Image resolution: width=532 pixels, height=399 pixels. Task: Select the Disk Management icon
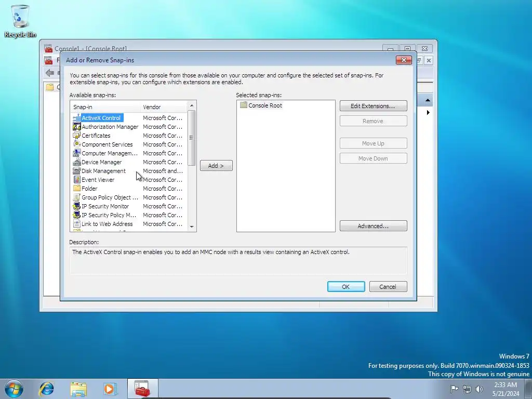pyautogui.click(x=77, y=170)
